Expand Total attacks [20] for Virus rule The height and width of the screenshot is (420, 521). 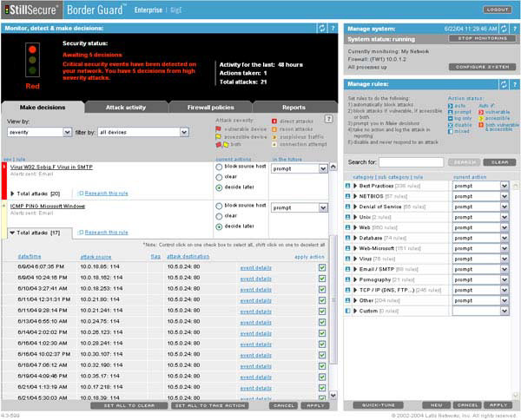click(x=12, y=194)
